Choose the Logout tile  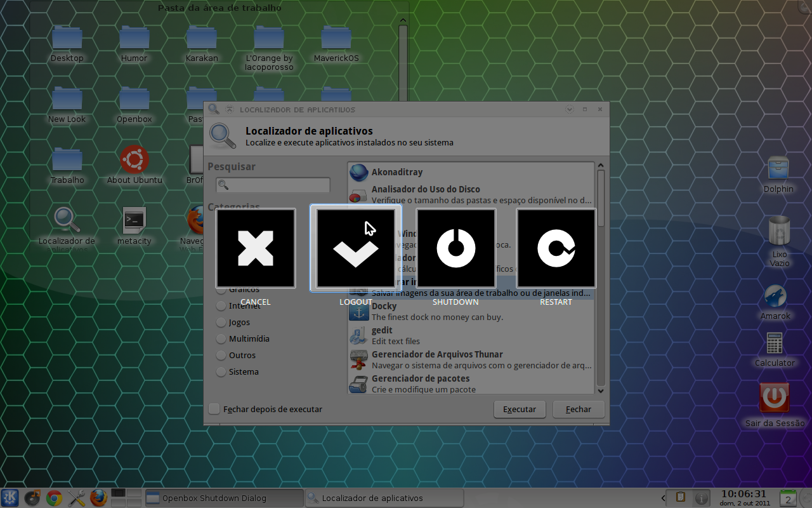356,248
